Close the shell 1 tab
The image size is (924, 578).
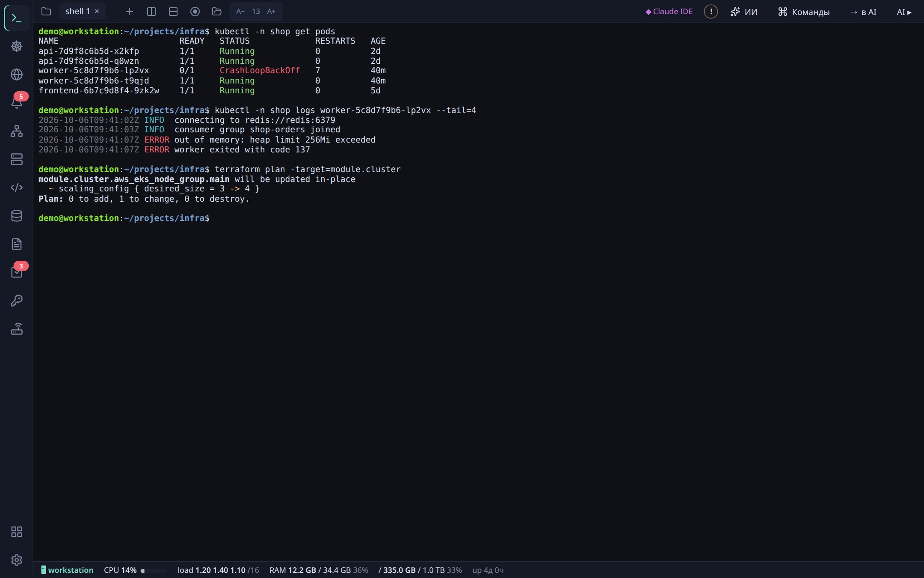(x=97, y=12)
